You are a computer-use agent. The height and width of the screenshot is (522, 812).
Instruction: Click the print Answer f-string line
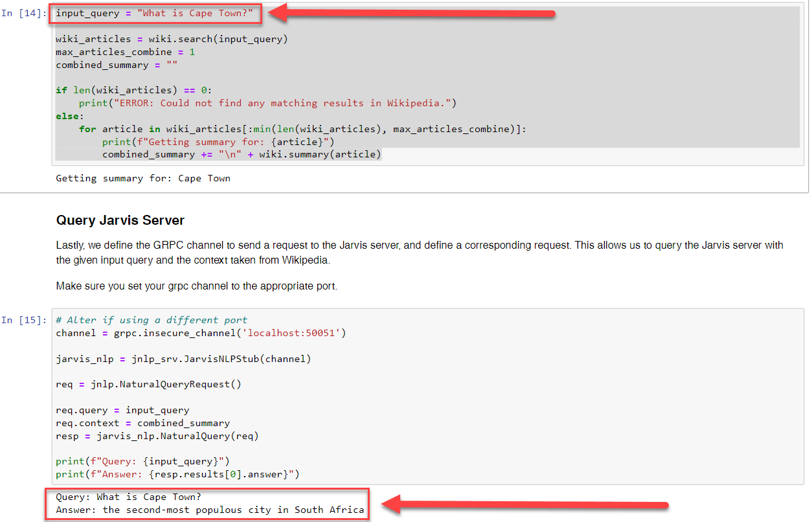pos(177,474)
